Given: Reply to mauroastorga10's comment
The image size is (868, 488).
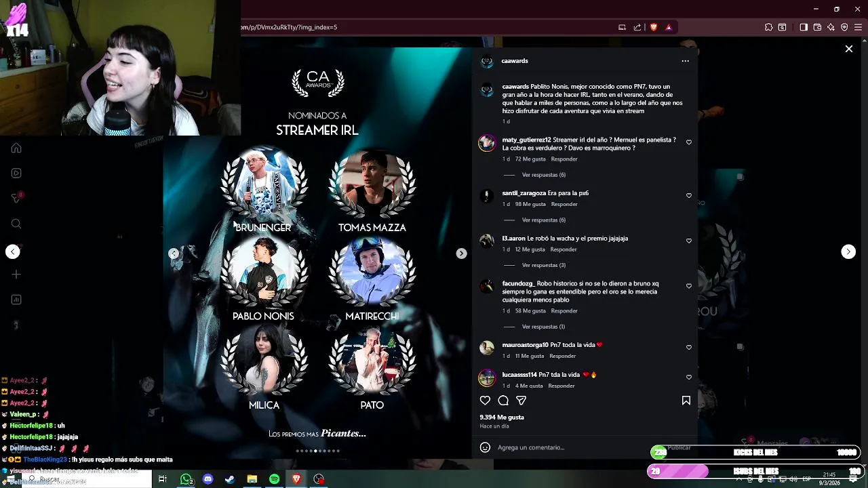Looking at the screenshot, I should pyautogui.click(x=562, y=356).
